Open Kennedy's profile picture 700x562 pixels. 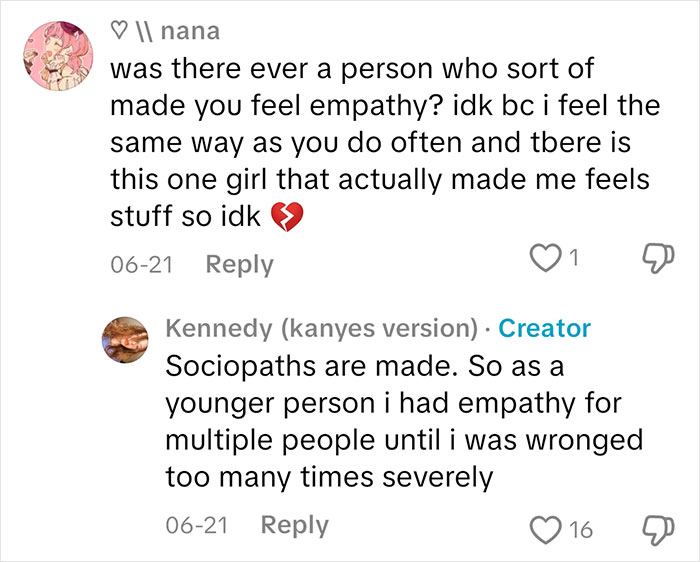tap(125, 340)
